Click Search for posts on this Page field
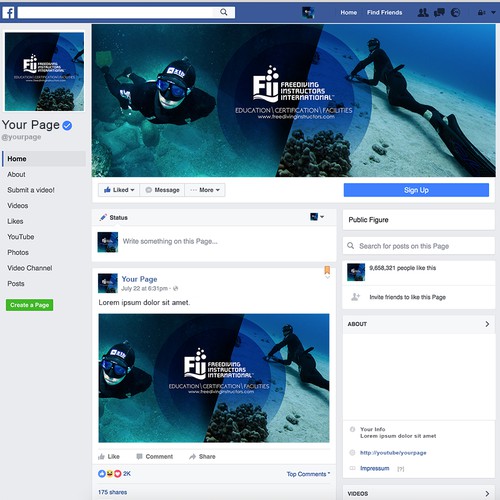The height and width of the screenshot is (500, 500). click(x=419, y=246)
